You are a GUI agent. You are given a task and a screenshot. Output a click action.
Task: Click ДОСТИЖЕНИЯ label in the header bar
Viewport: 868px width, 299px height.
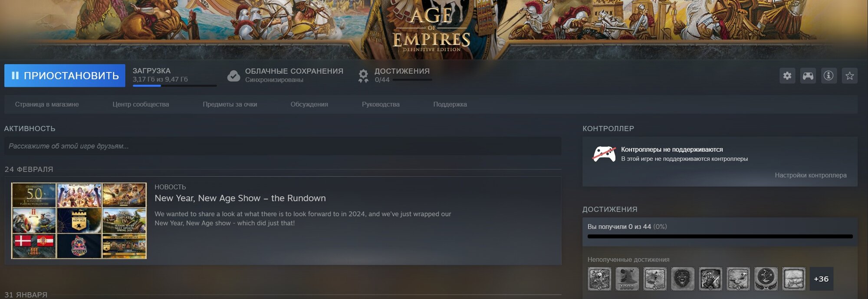[x=402, y=71]
